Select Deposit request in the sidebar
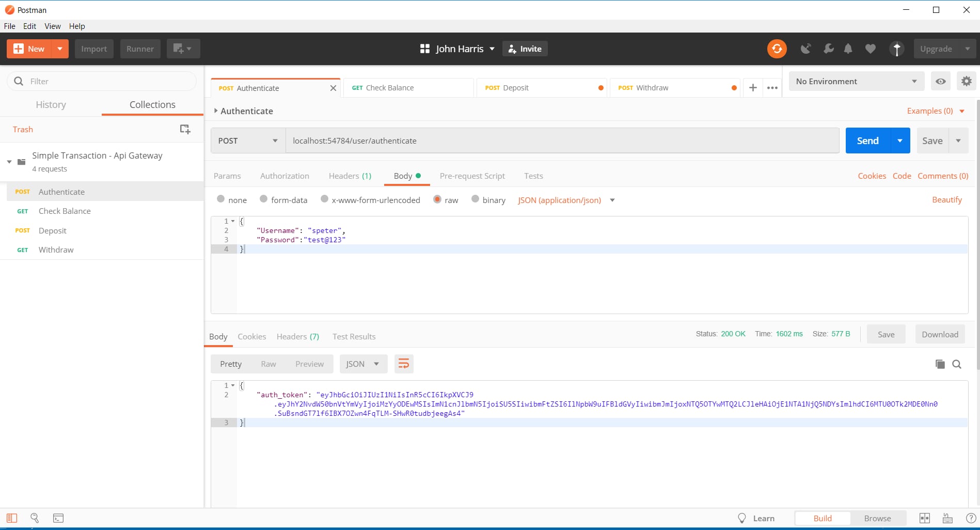The width and height of the screenshot is (980, 530). pos(105,230)
